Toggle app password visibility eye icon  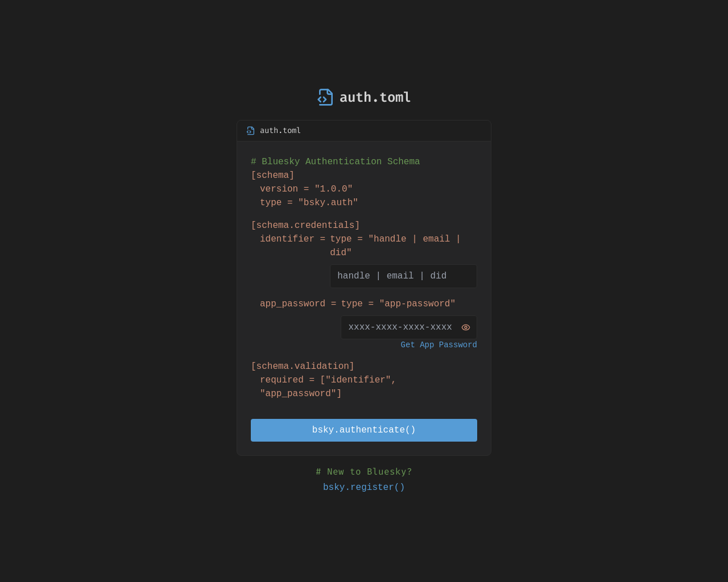pyautogui.click(x=466, y=327)
